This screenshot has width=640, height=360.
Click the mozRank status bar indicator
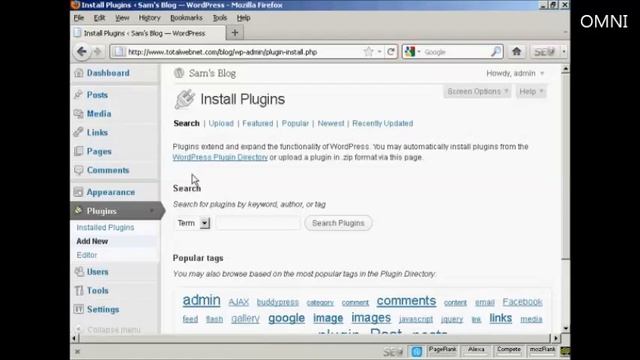pyautogui.click(x=542, y=350)
